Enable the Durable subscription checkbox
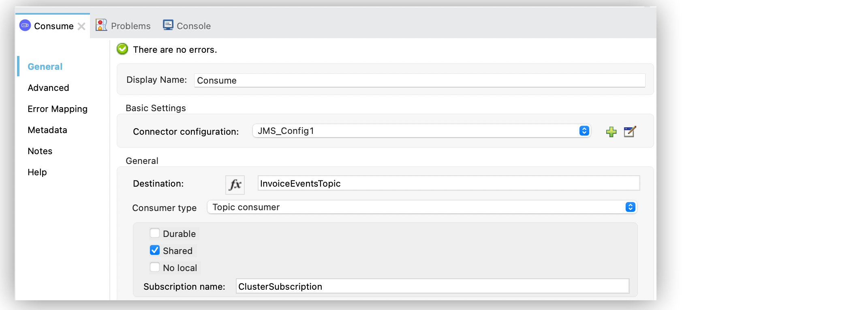The width and height of the screenshot is (868, 310). (154, 233)
